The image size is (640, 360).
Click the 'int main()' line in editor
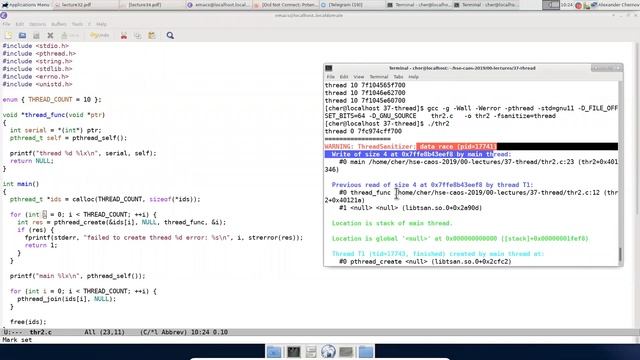point(21,184)
